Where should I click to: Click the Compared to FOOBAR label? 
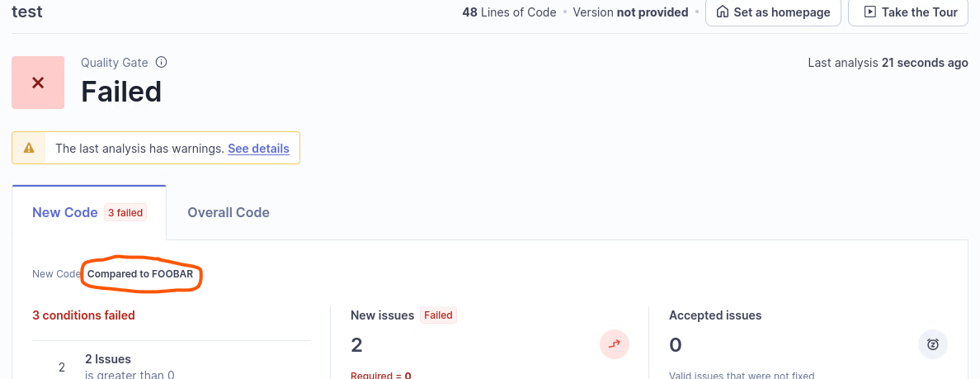(140, 274)
